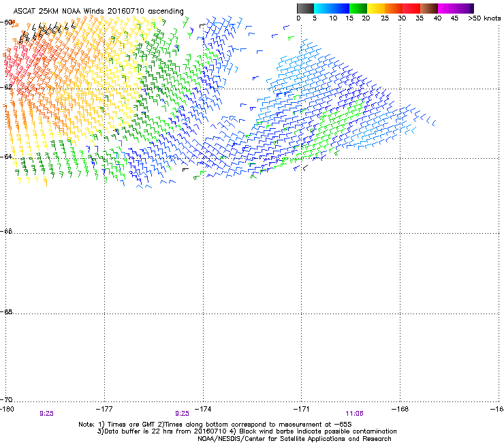Click the "-174" longitude axis label
This screenshot has width=504, height=443.
tap(203, 409)
